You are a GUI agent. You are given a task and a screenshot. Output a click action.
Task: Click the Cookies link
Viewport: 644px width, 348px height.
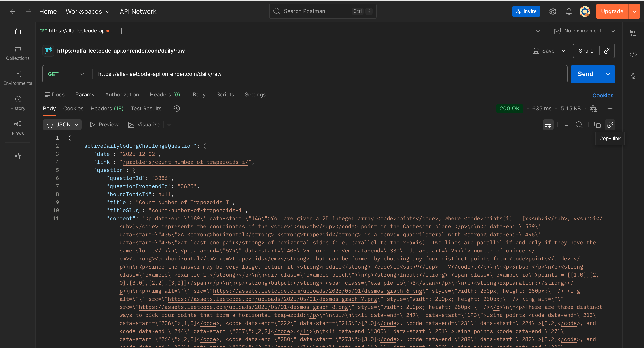click(602, 95)
